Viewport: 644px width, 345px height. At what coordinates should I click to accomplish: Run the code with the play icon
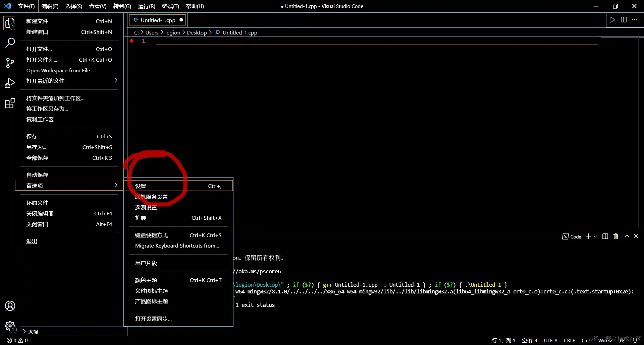tap(612, 20)
